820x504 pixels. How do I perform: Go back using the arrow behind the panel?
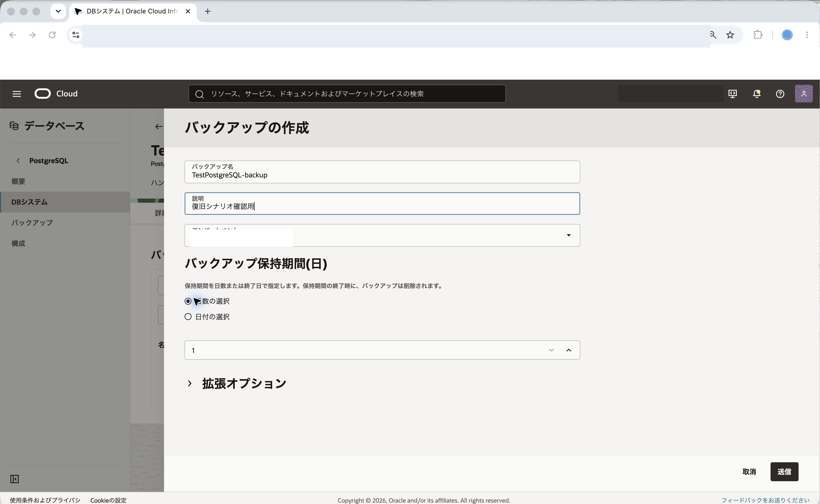click(x=159, y=126)
